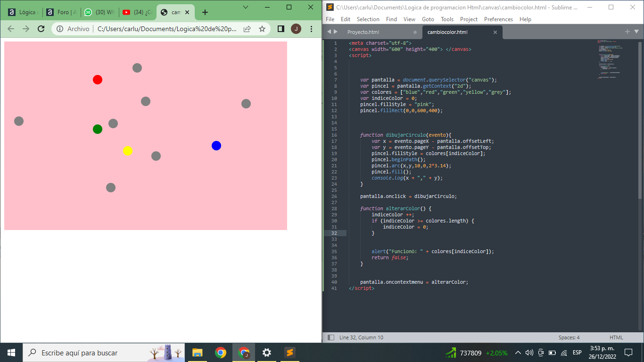This screenshot has width=644, height=362.
Task: Open the Edit menu in Sublime Text
Action: (346, 19)
